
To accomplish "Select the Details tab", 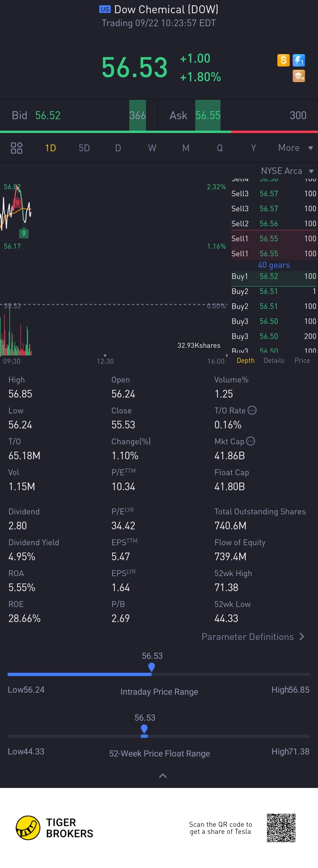I will pos(274,360).
